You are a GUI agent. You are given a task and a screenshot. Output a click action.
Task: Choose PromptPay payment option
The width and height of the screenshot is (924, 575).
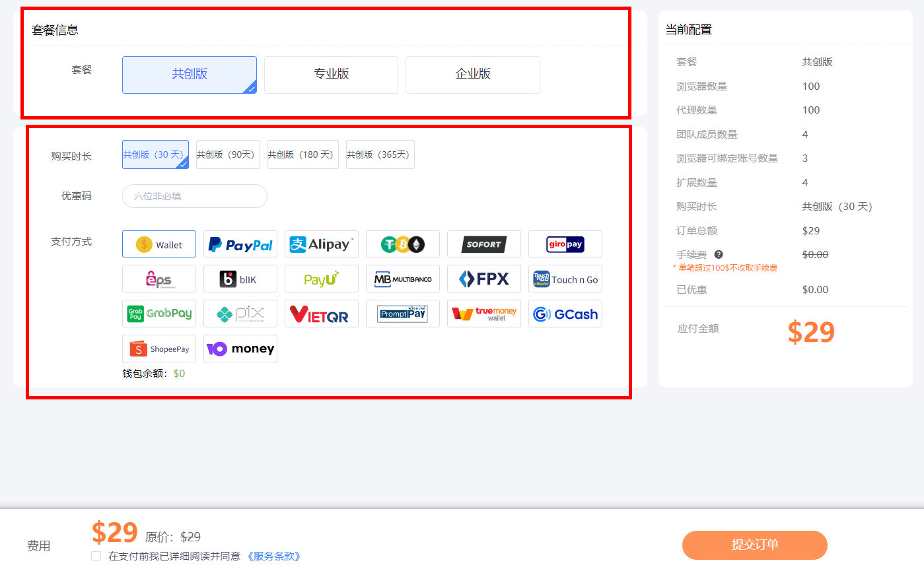click(403, 314)
